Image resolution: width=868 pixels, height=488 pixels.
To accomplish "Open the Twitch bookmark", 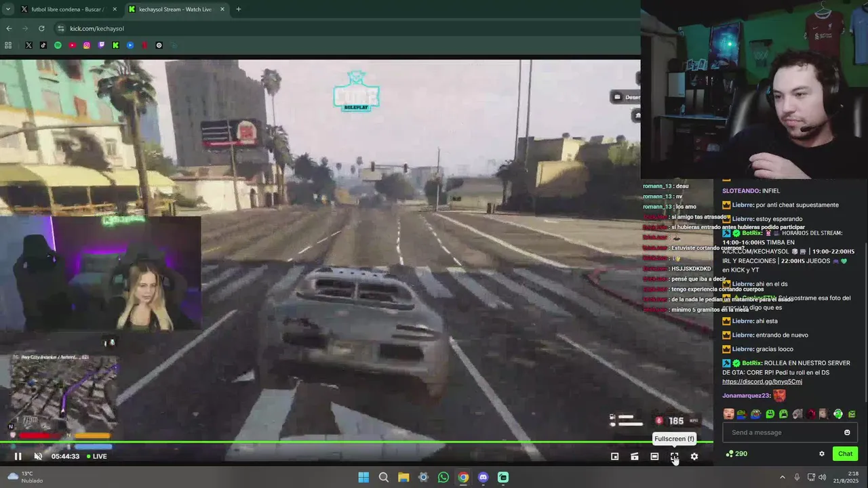I will point(101,45).
